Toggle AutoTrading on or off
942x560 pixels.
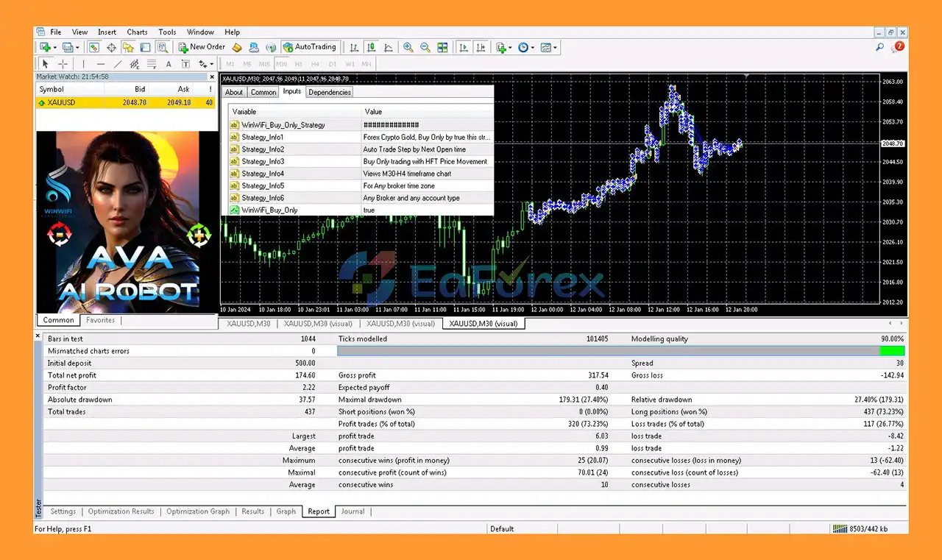pyautogui.click(x=309, y=47)
